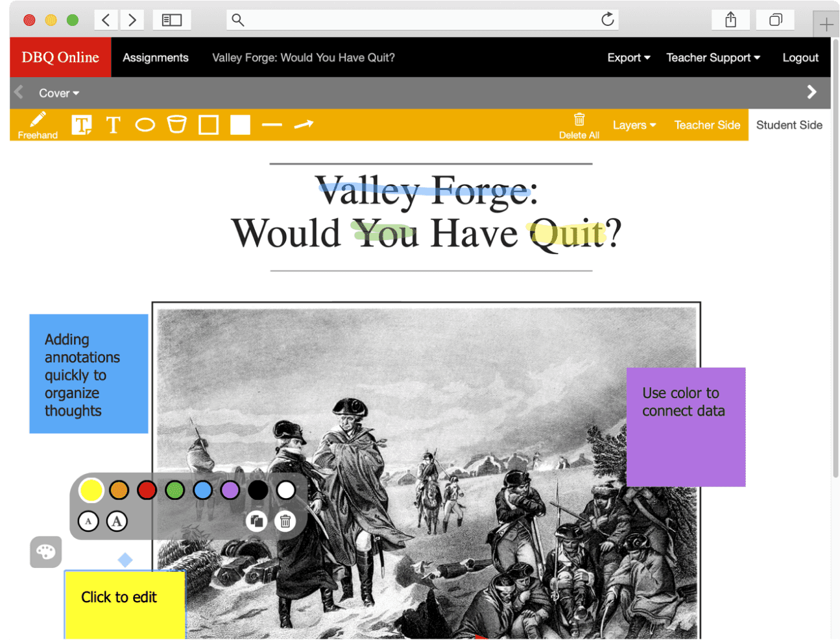840x640 pixels.
Task: Select the arrow line tool
Action: (304, 124)
